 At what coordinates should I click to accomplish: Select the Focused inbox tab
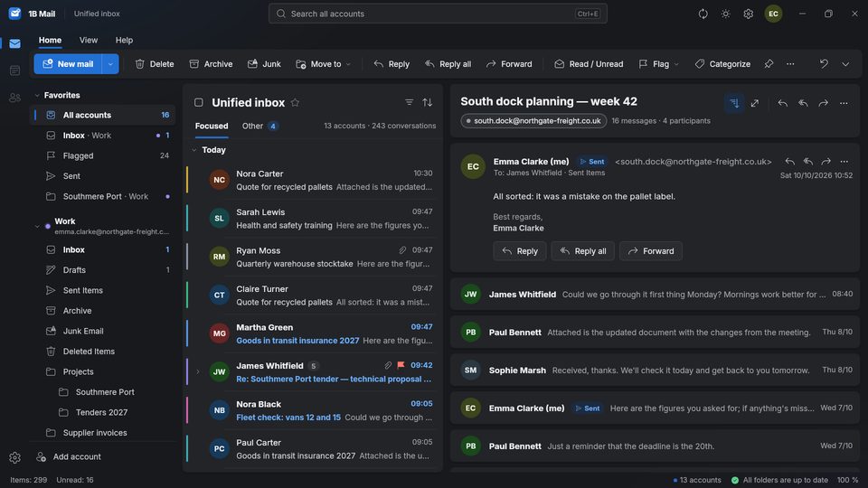tap(212, 127)
